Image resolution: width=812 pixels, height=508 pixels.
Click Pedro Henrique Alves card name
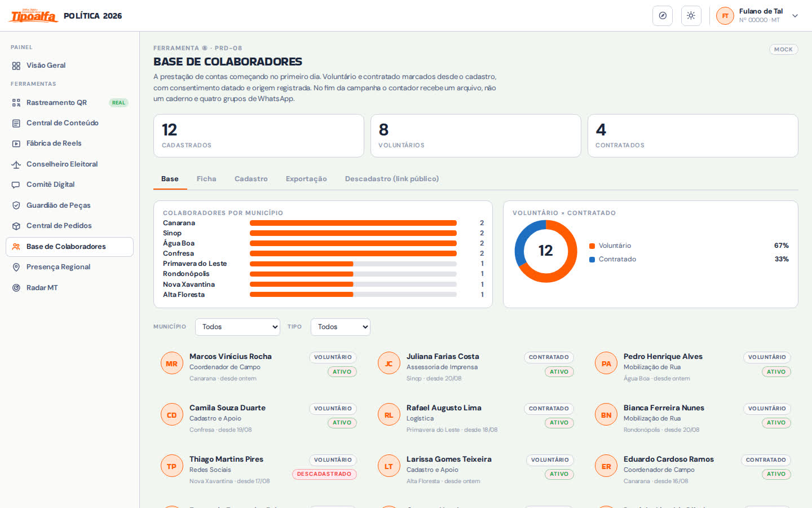tap(663, 357)
